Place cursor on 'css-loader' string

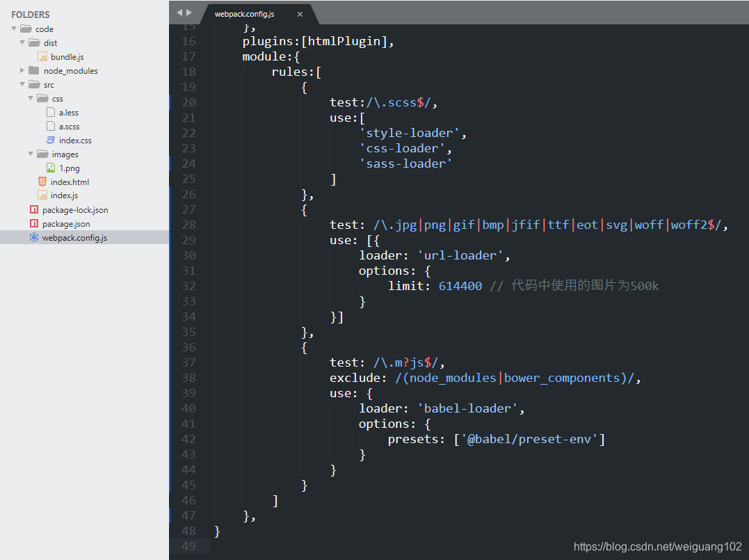(x=402, y=148)
